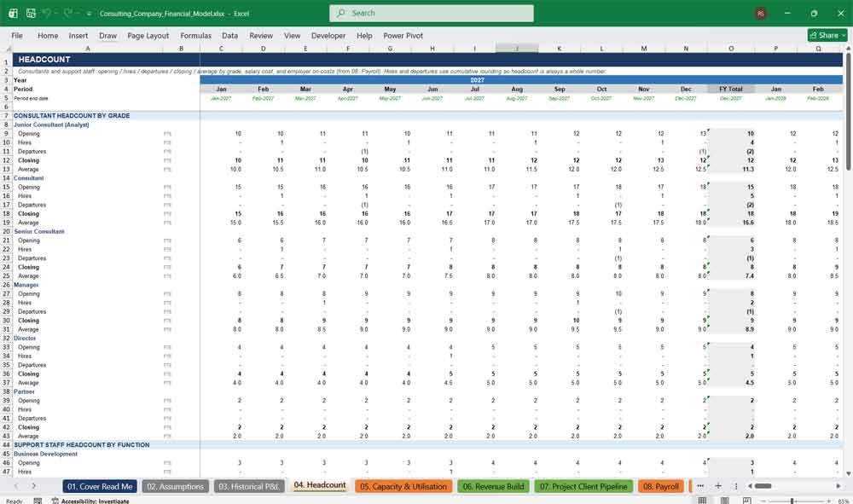Select the '04. Headcount' sheet tab

click(x=320, y=485)
